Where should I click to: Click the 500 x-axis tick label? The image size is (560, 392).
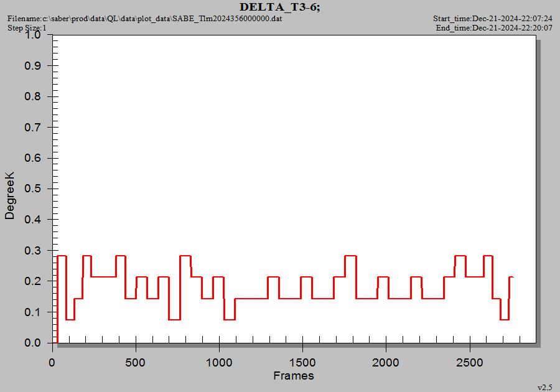(136, 363)
